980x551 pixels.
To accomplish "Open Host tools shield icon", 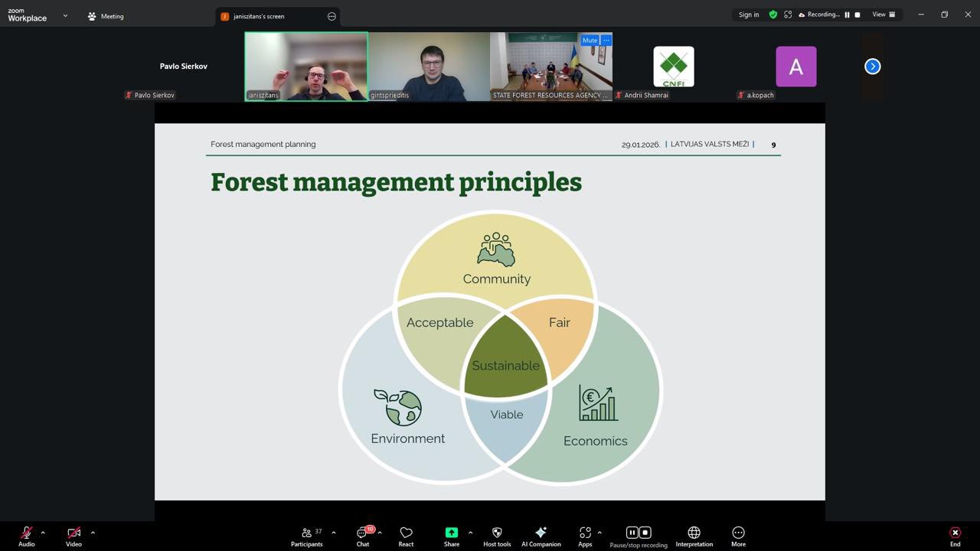I will pos(497,536).
